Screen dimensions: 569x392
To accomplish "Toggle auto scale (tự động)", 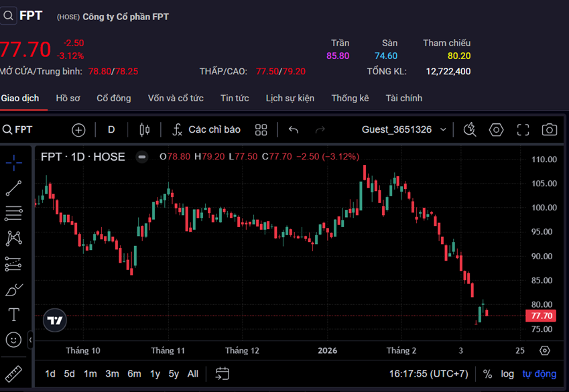I will [539, 374].
